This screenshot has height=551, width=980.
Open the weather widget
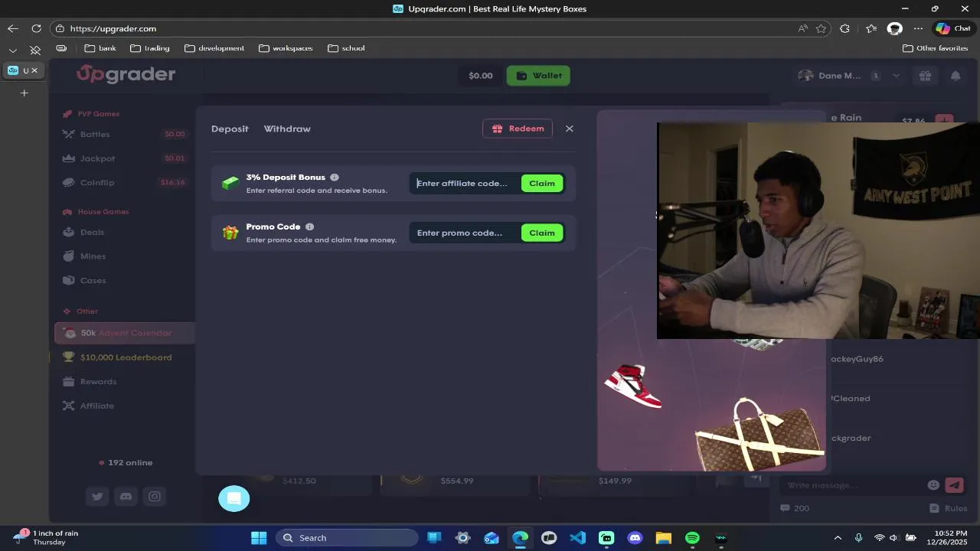(46, 537)
